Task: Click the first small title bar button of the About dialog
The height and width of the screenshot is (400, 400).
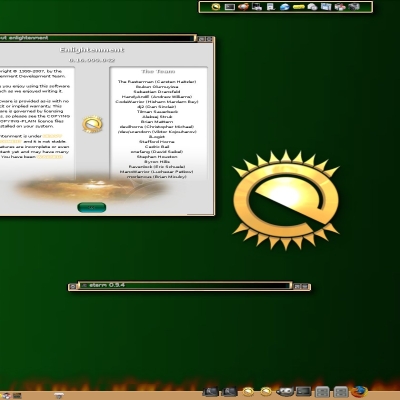Action: [201, 39]
